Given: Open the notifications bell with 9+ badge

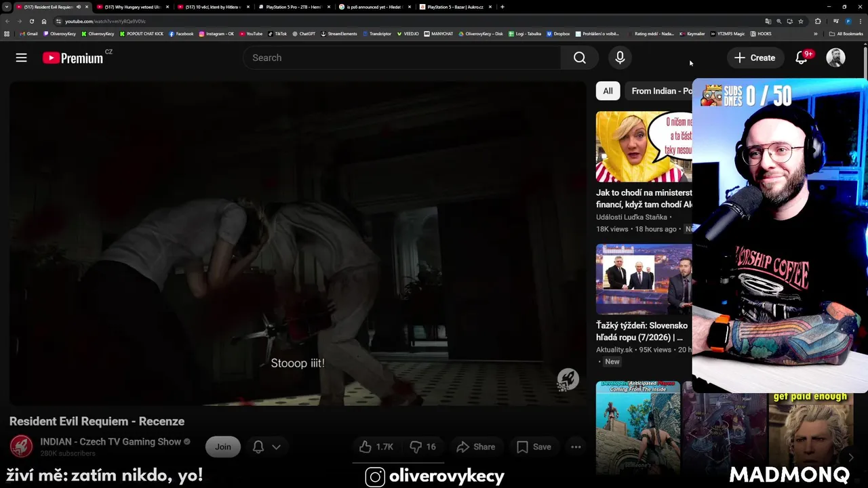Looking at the screenshot, I should coord(802,58).
